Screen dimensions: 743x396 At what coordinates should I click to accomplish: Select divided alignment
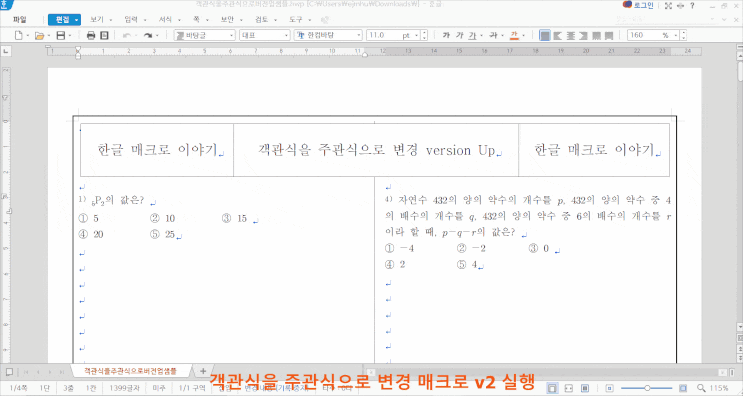[x=609, y=36]
